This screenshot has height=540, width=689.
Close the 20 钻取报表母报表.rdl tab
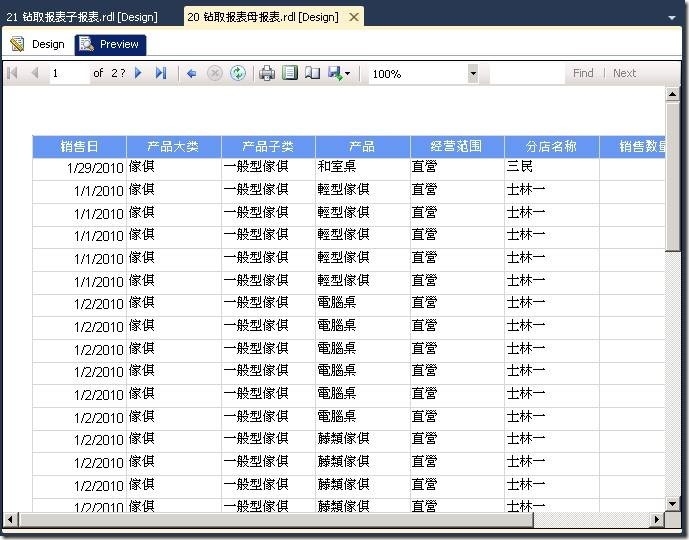pos(354,17)
